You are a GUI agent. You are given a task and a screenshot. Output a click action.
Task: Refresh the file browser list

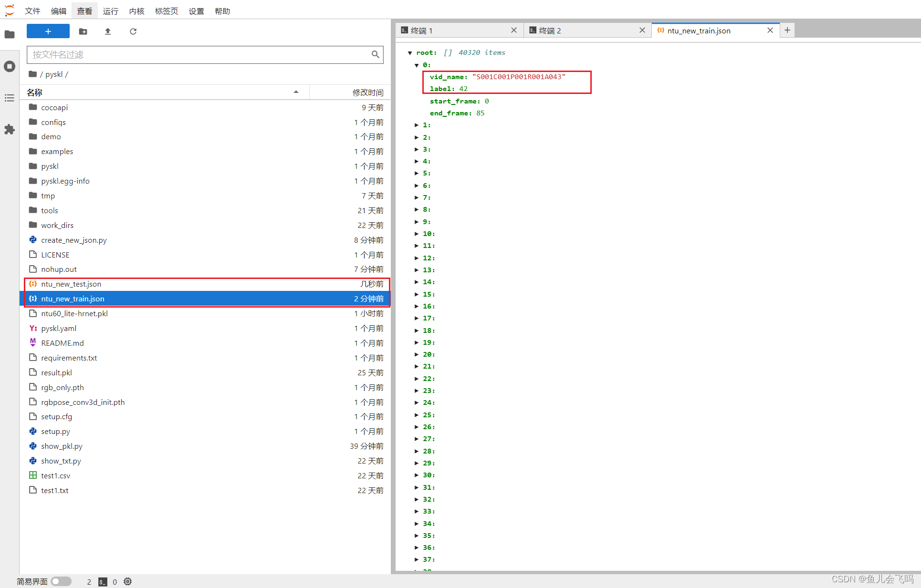click(x=133, y=31)
